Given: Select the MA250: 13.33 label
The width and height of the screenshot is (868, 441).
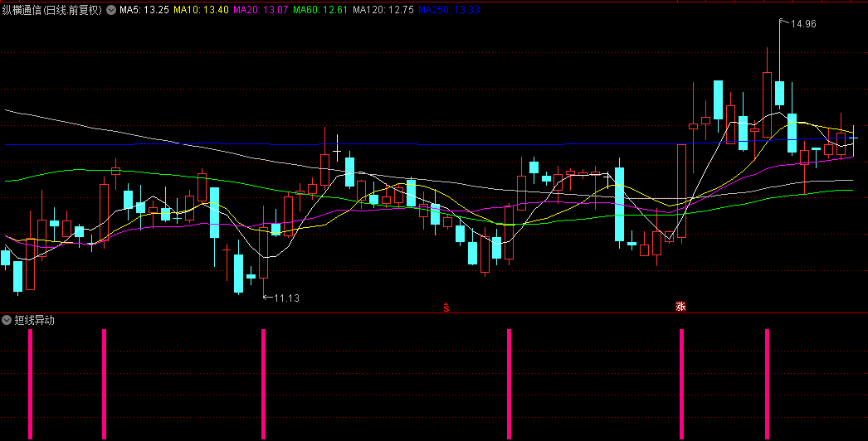Looking at the screenshot, I should click(x=449, y=10).
